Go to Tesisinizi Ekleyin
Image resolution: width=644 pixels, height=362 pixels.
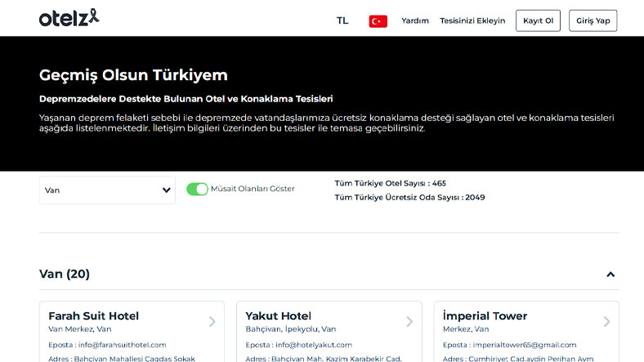(472, 21)
